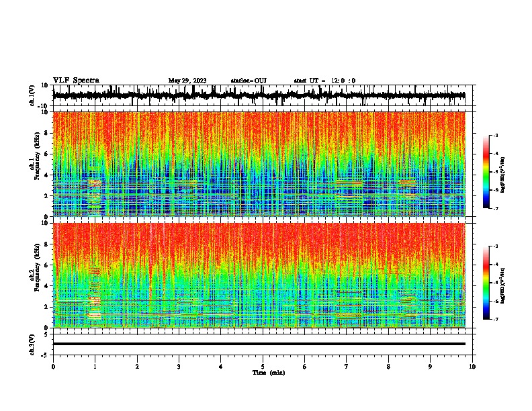
Task: Click time axis tick label "2"
Action: [x=137, y=367]
